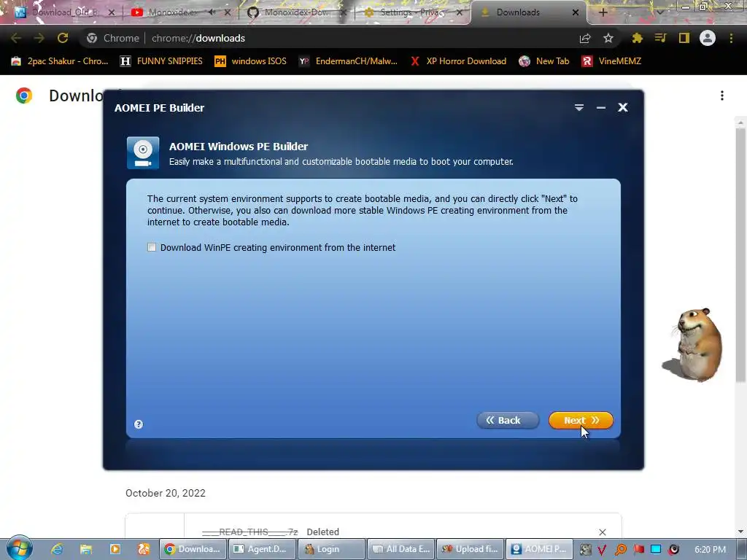The image size is (747, 560).
Task: Open Chrome media controls icon
Action: (660, 38)
